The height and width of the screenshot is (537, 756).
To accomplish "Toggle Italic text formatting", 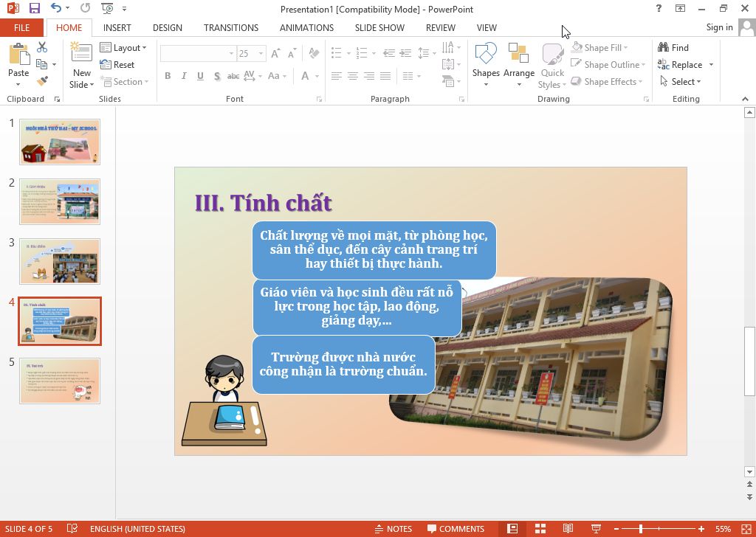I will 184,76.
